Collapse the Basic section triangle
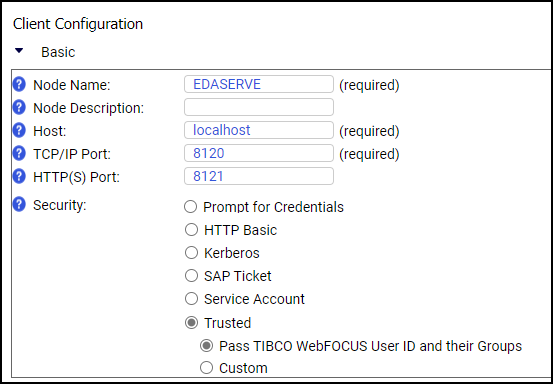553x384 pixels. [19, 51]
